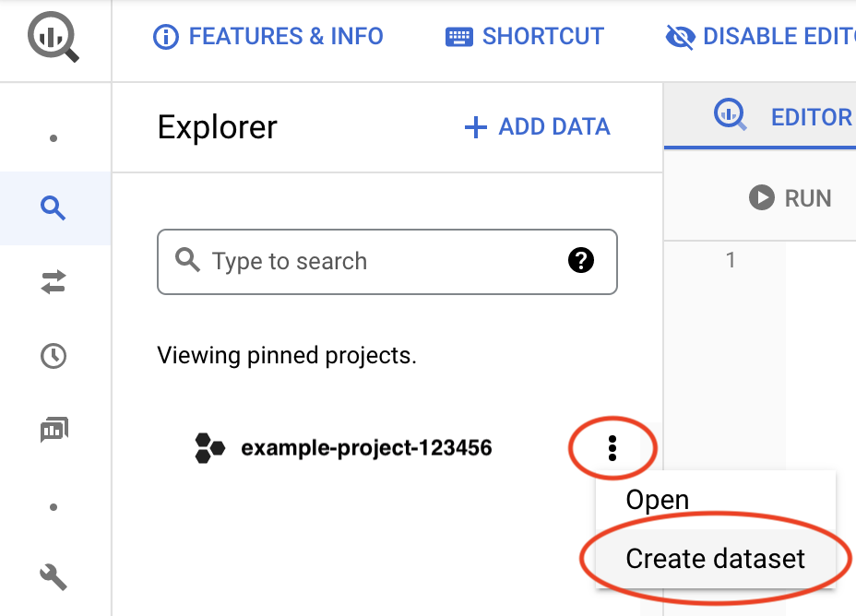The width and height of the screenshot is (856, 616).
Task: Choose Create dataset from the menu
Action: pyautogui.click(x=716, y=558)
